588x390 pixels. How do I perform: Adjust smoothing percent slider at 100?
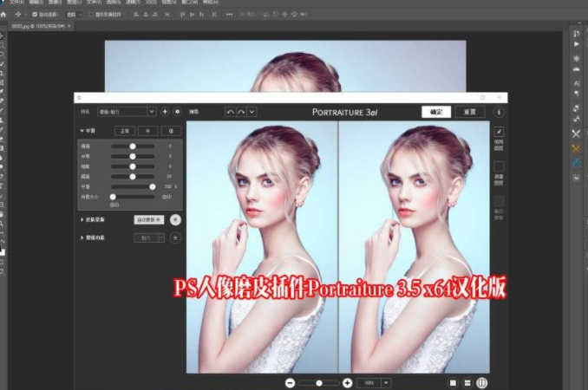click(x=133, y=186)
